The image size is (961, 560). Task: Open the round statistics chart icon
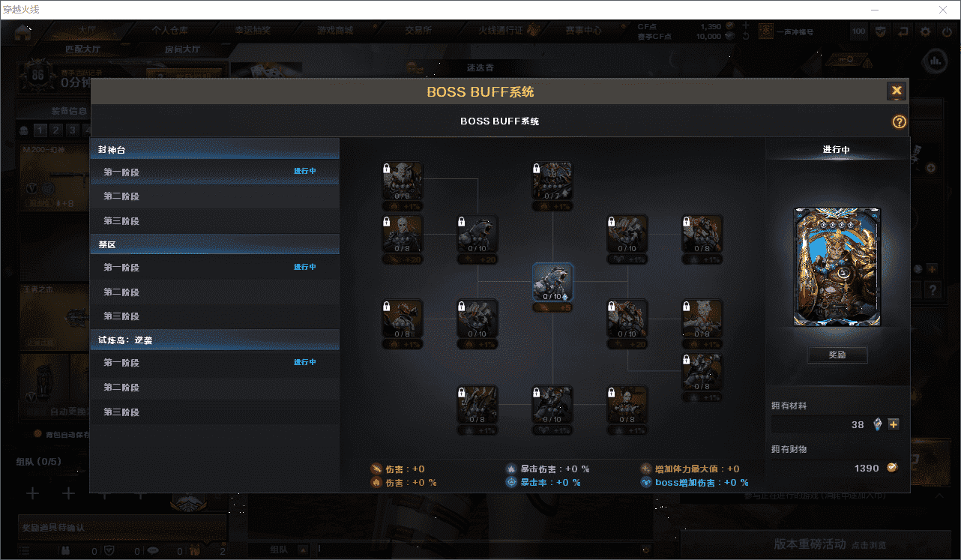click(x=936, y=59)
